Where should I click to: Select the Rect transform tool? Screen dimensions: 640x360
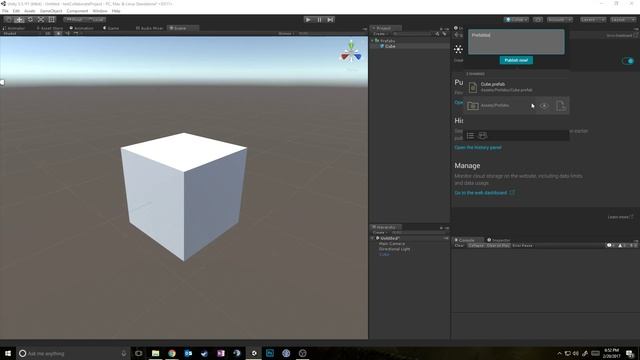coord(51,19)
